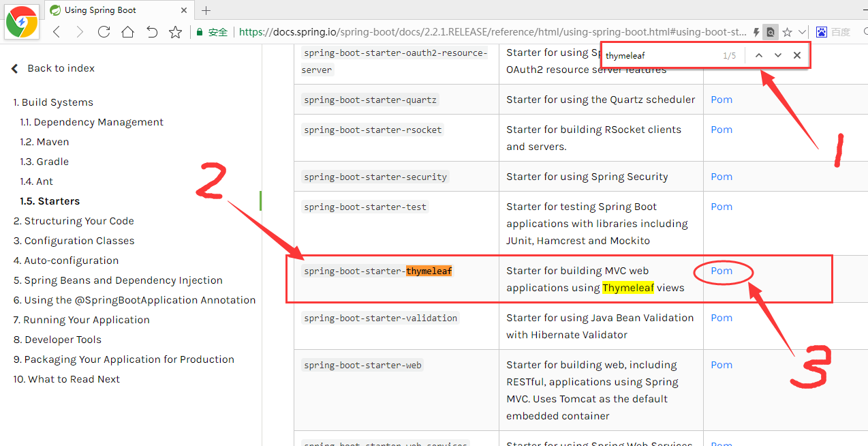Viewport: 868px width, 446px height.
Task: Open 1. Build Systems section
Action: 53,102
